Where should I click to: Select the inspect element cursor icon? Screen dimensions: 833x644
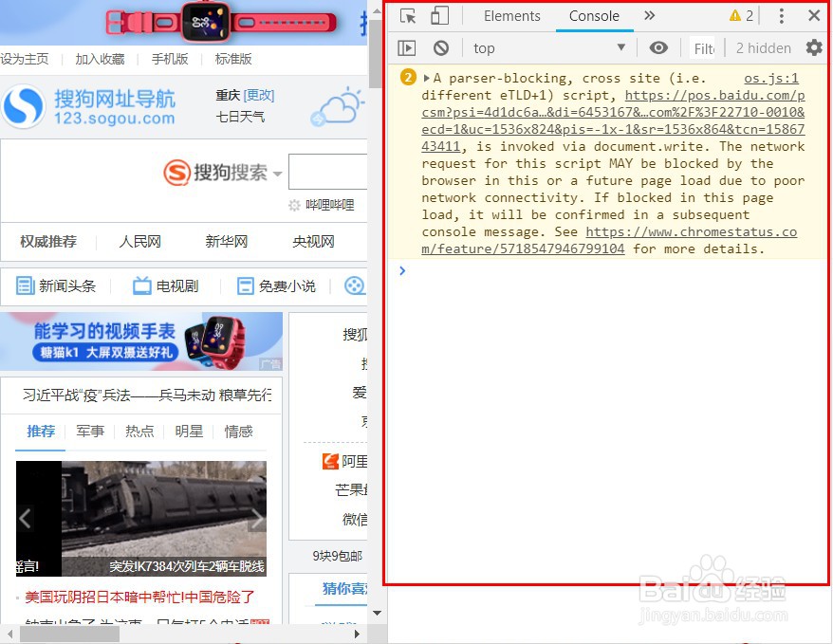(408, 16)
